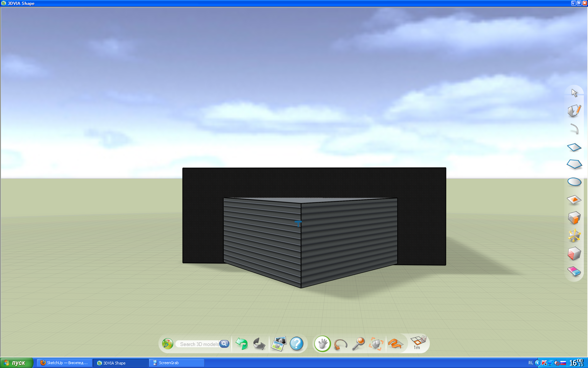Screen dimensions: 588x368
Task: Select the pink eraser tool
Action: point(574,271)
